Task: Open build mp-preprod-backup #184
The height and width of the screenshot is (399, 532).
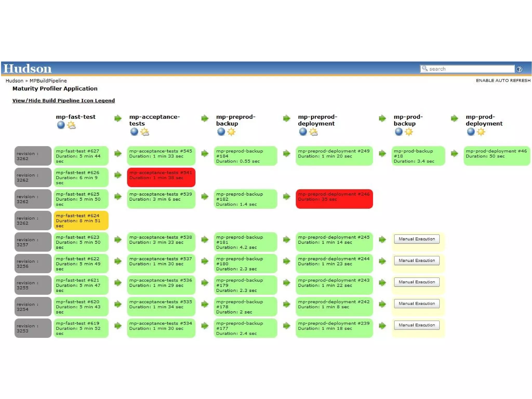Action: pyautogui.click(x=245, y=156)
